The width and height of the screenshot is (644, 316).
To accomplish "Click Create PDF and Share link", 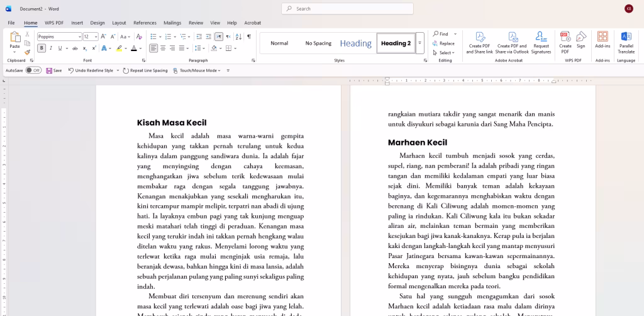I will coord(480,43).
